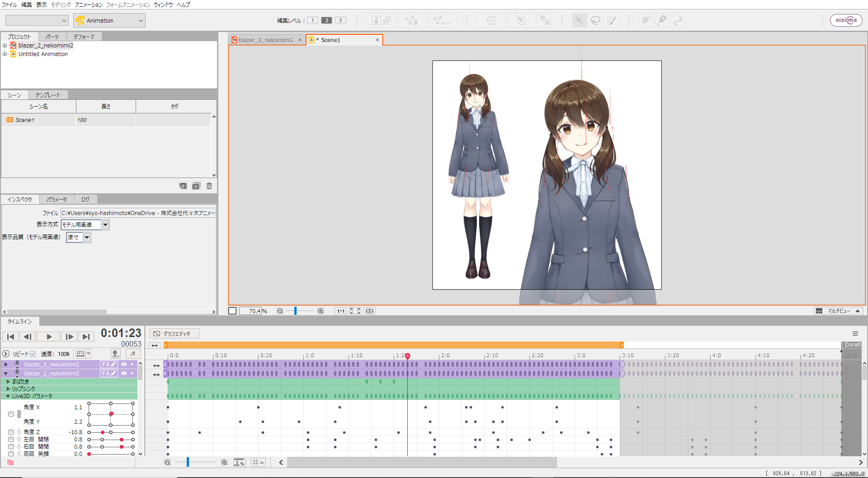This screenshot has height=478, width=868.
Task: Click the pink folder icon at timeline bottom
Action: (x=10, y=463)
